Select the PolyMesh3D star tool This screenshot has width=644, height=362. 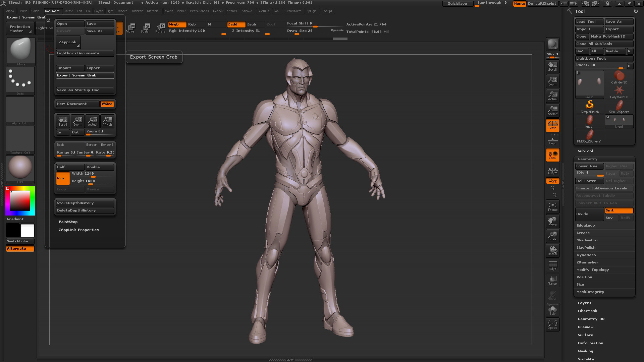pos(619,92)
